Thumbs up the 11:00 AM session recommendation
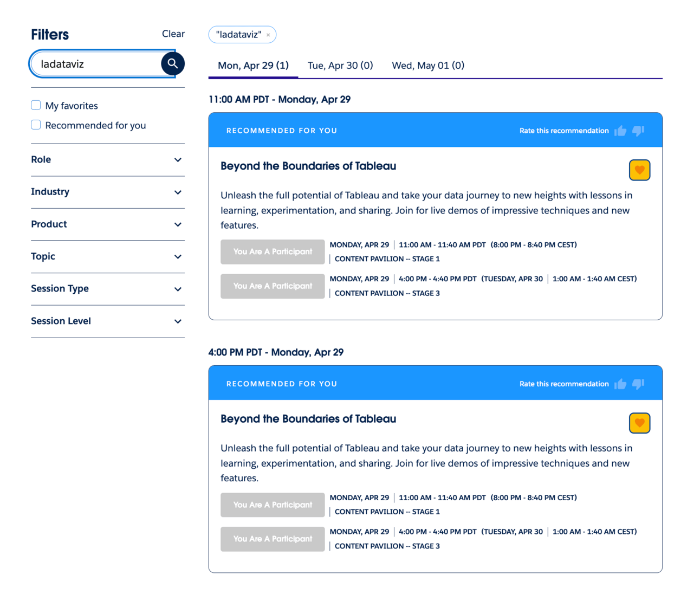This screenshot has height=607, width=700. click(x=620, y=131)
